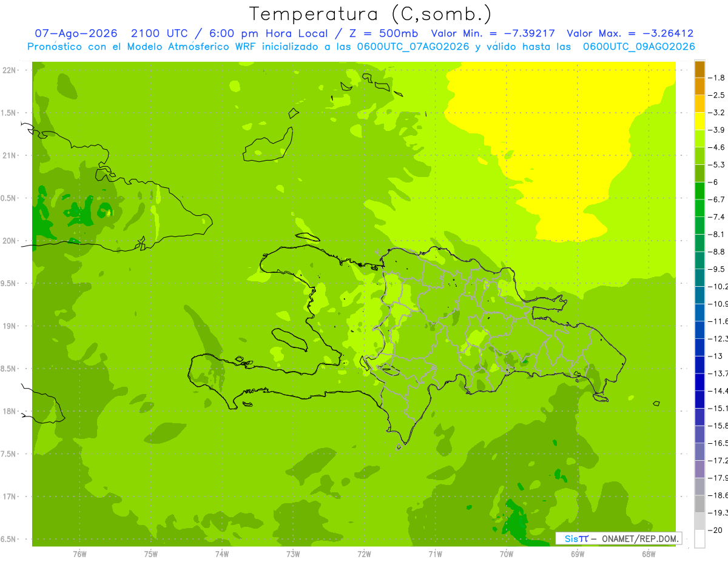728x562 pixels.
Task: Click the '71W' longitude label
Action: pos(435,554)
